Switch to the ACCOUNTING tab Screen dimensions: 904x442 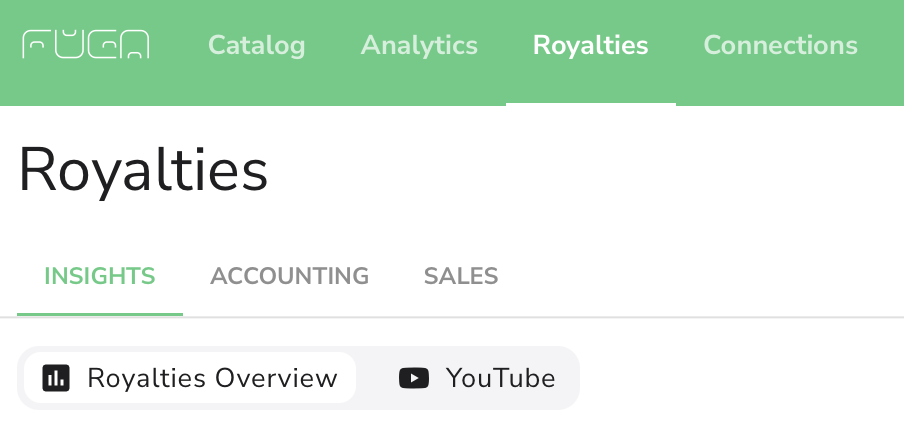click(289, 276)
